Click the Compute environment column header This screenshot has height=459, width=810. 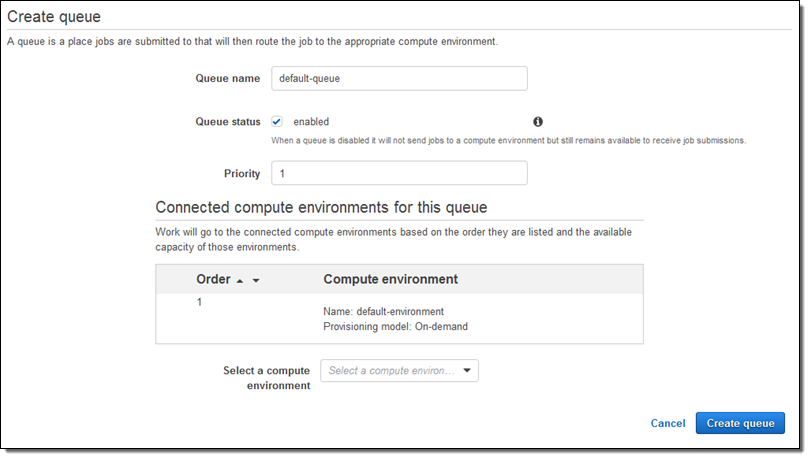point(390,279)
